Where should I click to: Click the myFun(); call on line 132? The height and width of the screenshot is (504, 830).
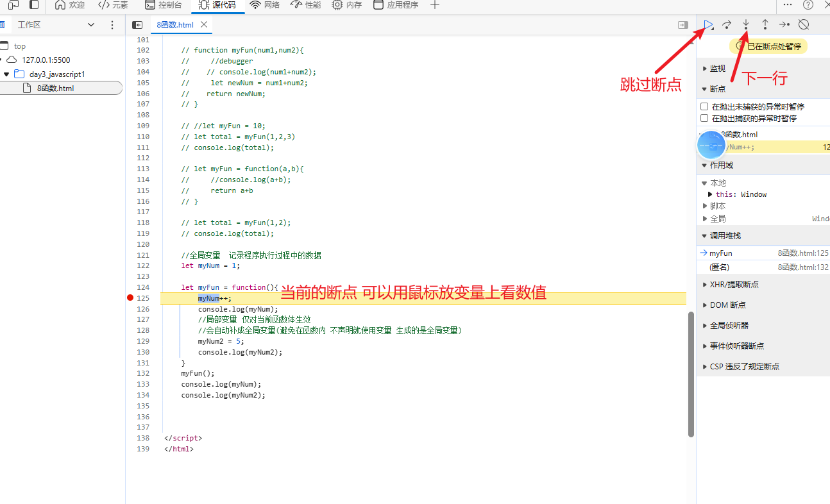pyautogui.click(x=198, y=374)
